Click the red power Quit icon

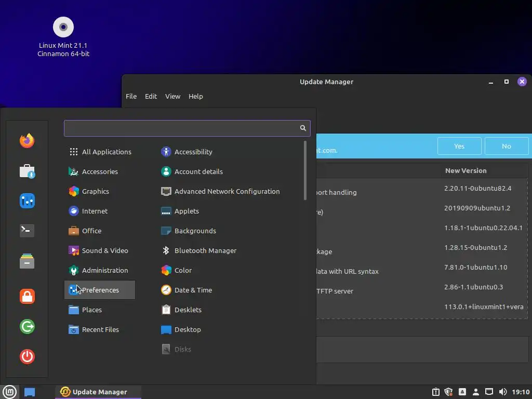pos(27,356)
